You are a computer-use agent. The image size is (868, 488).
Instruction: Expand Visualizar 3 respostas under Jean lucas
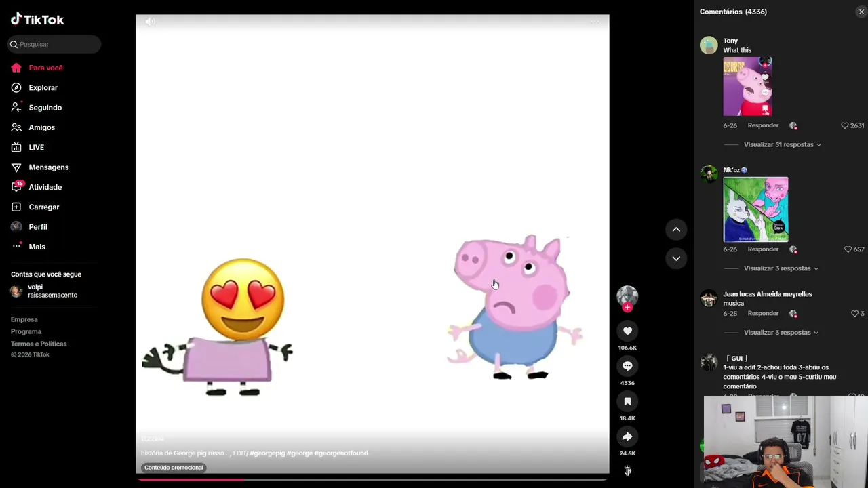tap(781, 333)
